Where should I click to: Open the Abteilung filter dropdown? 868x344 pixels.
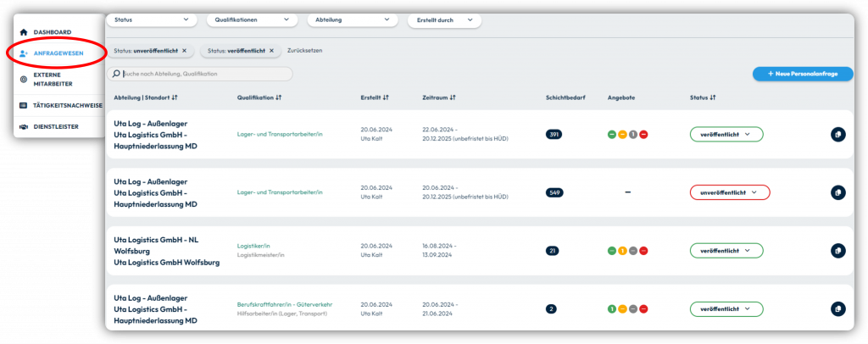[353, 19]
